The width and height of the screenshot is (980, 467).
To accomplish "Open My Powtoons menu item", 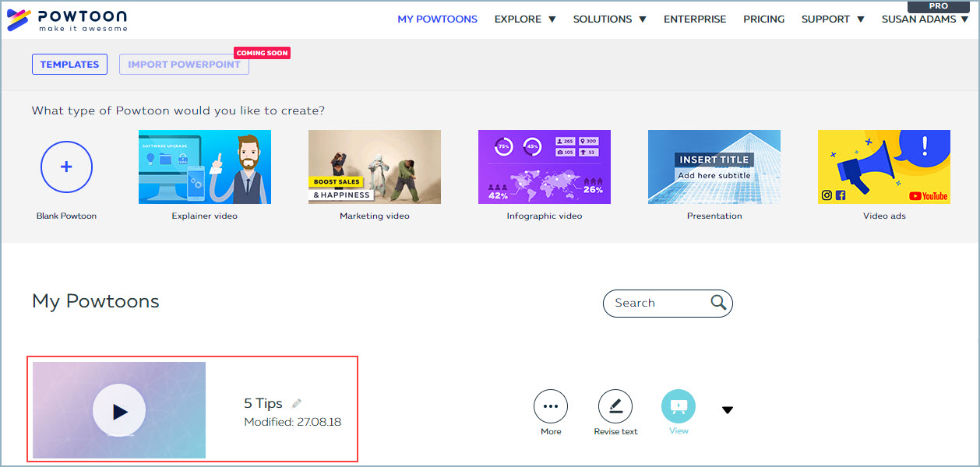I will click(437, 19).
